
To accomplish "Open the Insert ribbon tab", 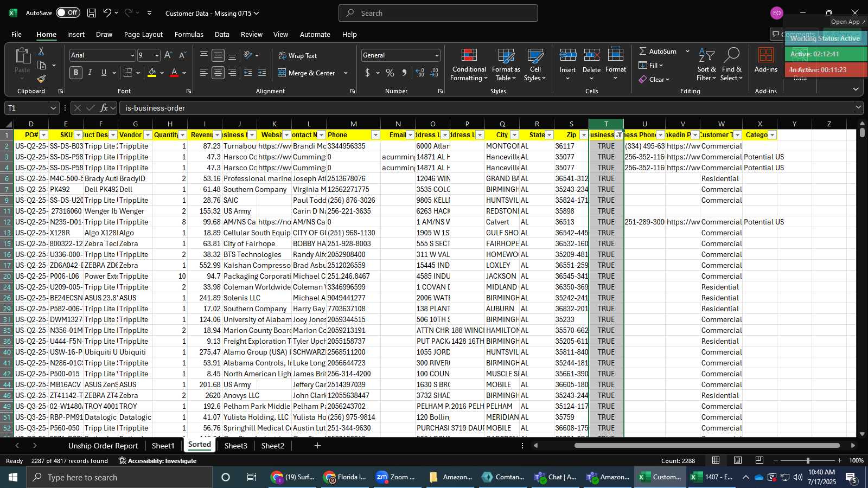I will point(76,34).
